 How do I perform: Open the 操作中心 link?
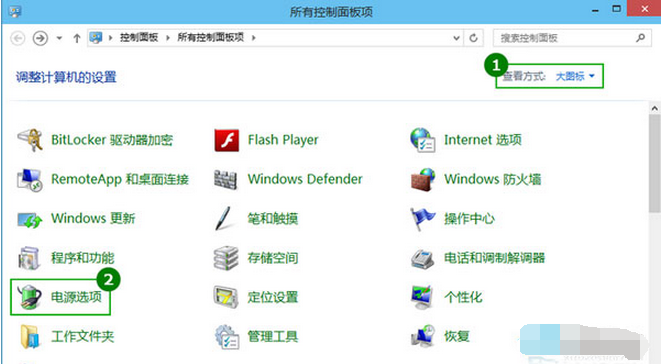tap(469, 218)
